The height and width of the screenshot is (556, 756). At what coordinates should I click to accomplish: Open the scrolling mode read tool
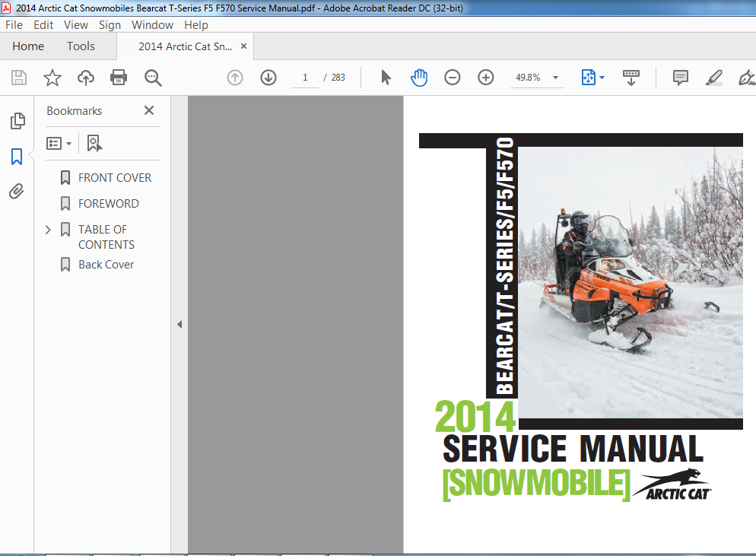[631, 78]
